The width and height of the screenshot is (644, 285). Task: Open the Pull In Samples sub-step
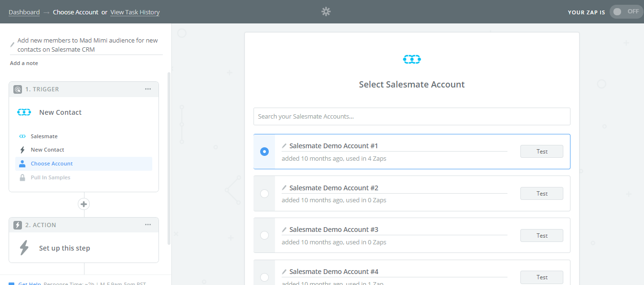(51, 177)
